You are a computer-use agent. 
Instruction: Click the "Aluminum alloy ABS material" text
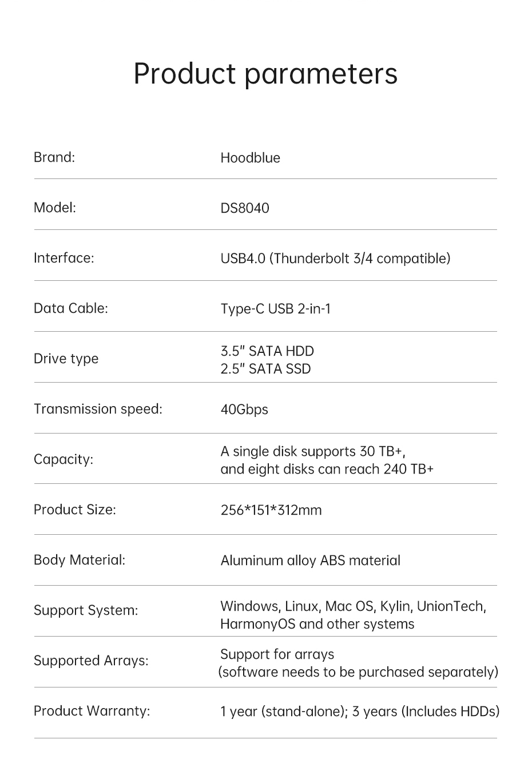point(310,561)
